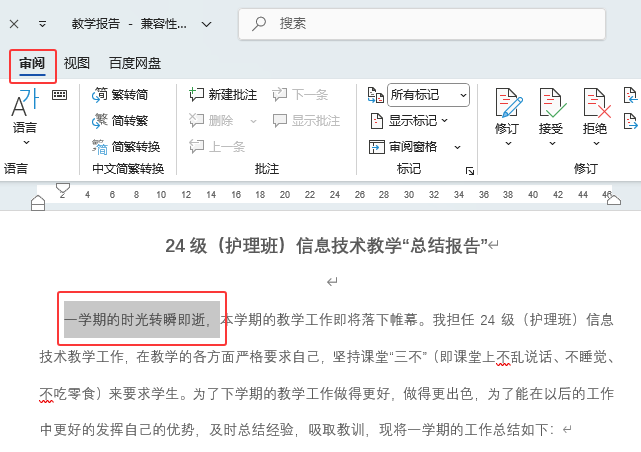
Task: Switch to the 视图 tab
Action: pos(76,63)
